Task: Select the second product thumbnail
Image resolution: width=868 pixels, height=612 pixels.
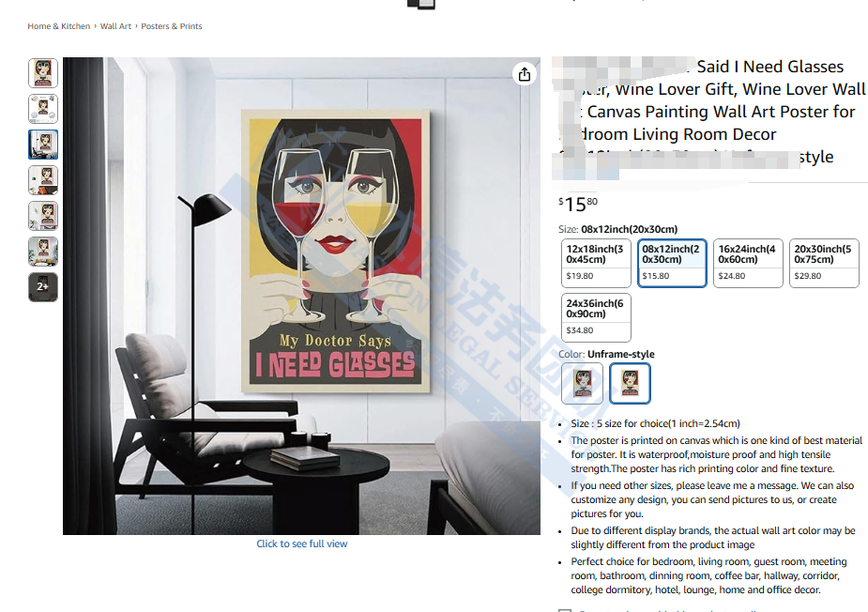Action: tap(43, 109)
